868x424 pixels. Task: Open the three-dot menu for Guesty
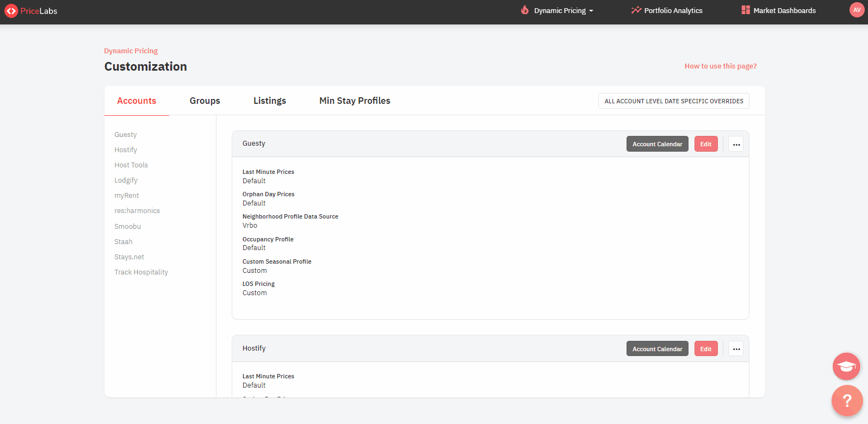pos(736,144)
